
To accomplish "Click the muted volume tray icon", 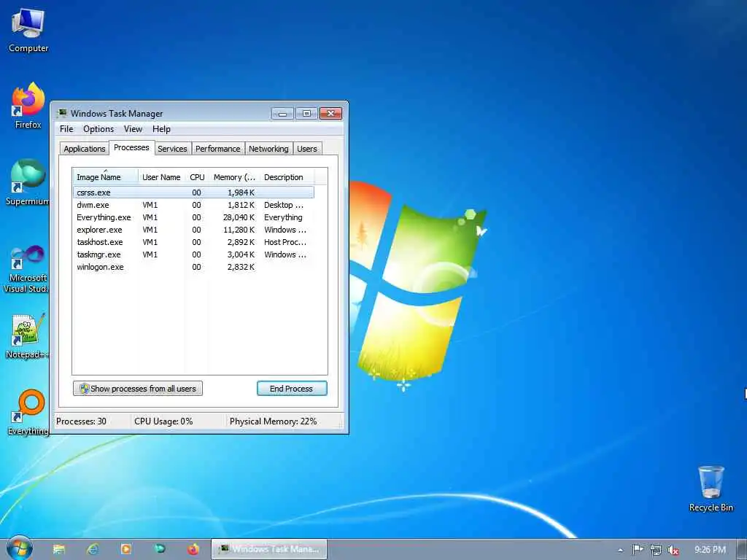I will click(x=673, y=550).
